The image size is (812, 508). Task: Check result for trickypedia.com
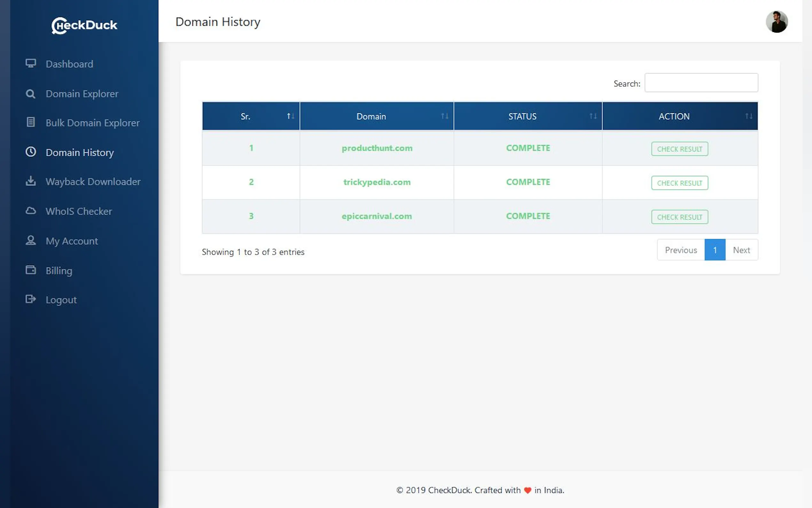[679, 183]
